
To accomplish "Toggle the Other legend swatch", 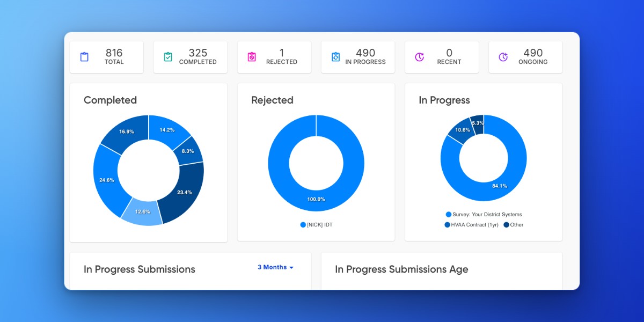I will pyautogui.click(x=506, y=225).
